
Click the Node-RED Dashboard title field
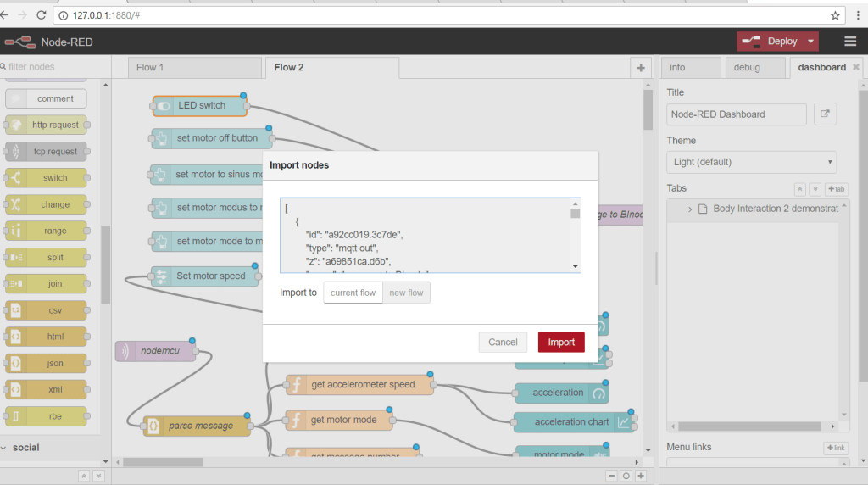[x=736, y=114]
